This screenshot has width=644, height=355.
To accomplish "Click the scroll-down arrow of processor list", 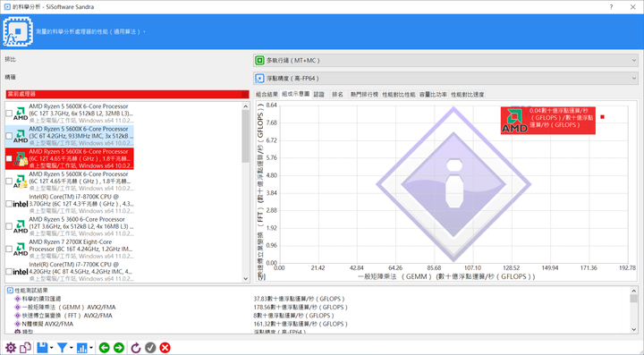I will click(246, 278).
